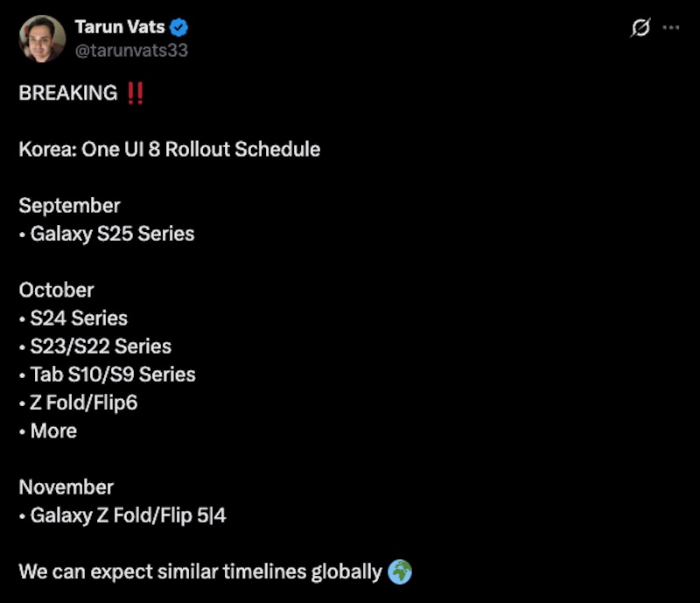Screen dimensions: 700x603
Task: Click the similar timelines globally sentence
Action: click(200, 572)
